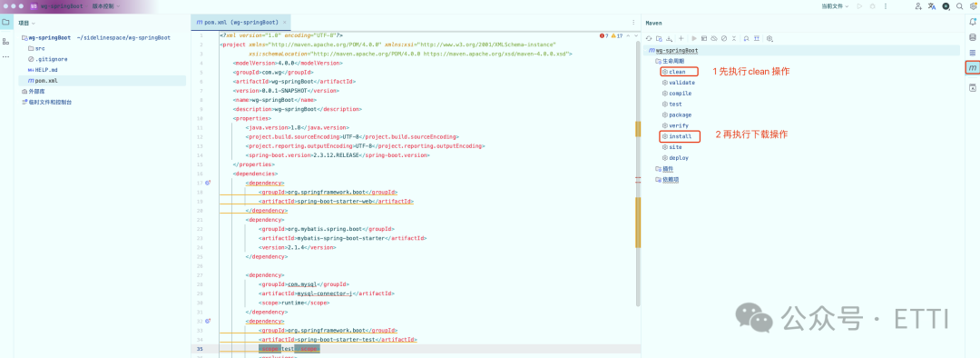Open bottom tool icon under Maven in right sidebar
The image size is (980, 358).
click(972, 88)
